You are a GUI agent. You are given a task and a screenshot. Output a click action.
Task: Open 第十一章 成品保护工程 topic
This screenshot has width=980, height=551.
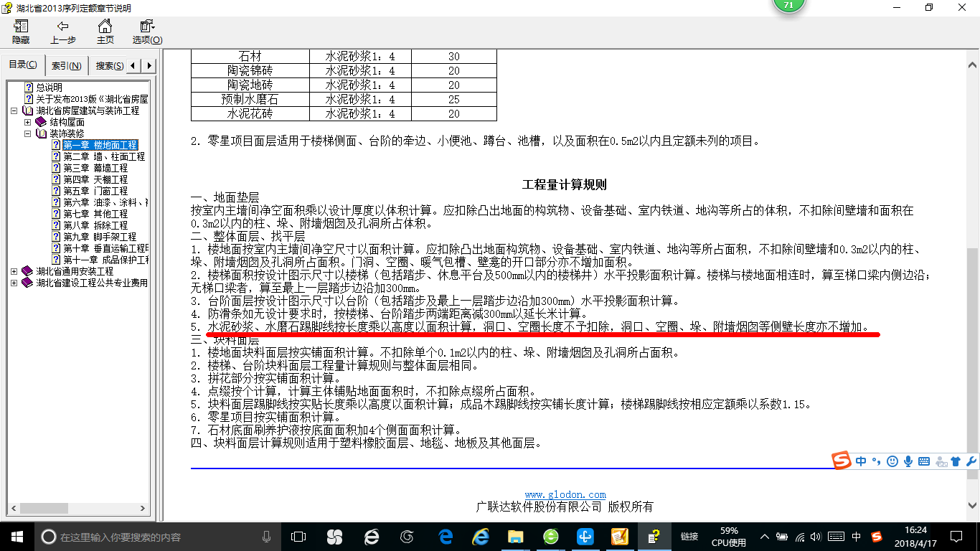(105, 260)
